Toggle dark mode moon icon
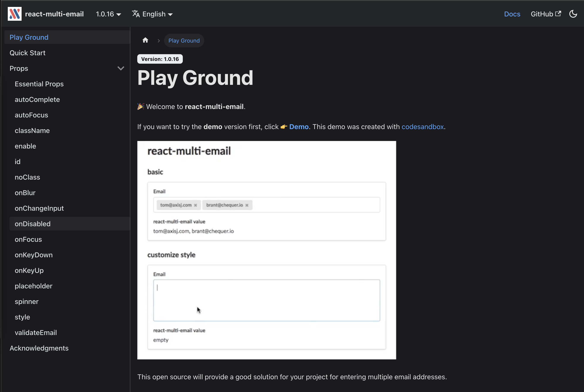The image size is (584, 392). coord(573,14)
